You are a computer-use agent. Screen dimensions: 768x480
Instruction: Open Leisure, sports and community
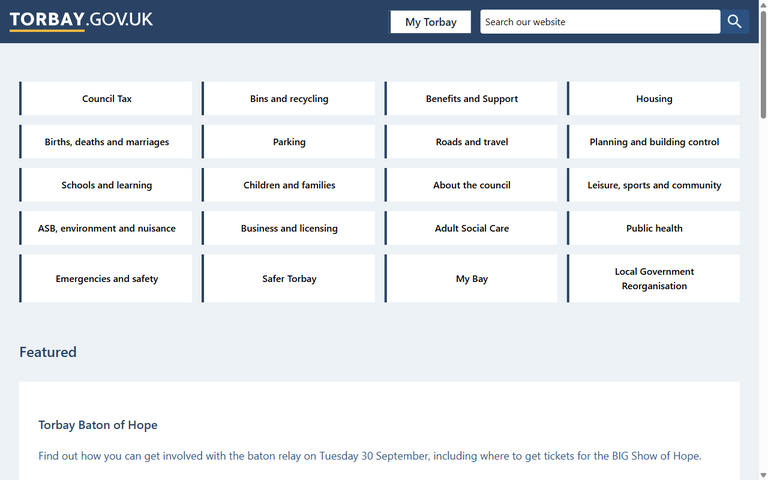pos(654,185)
